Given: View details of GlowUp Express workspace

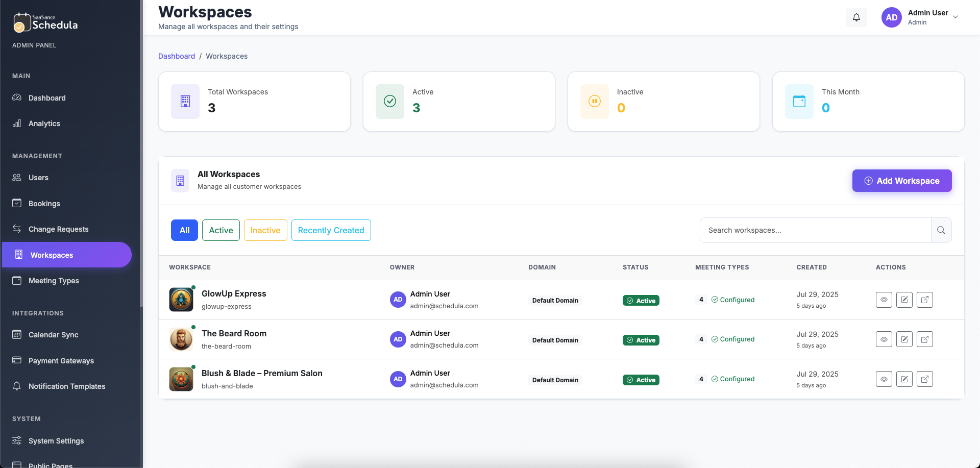Looking at the screenshot, I should 884,300.
